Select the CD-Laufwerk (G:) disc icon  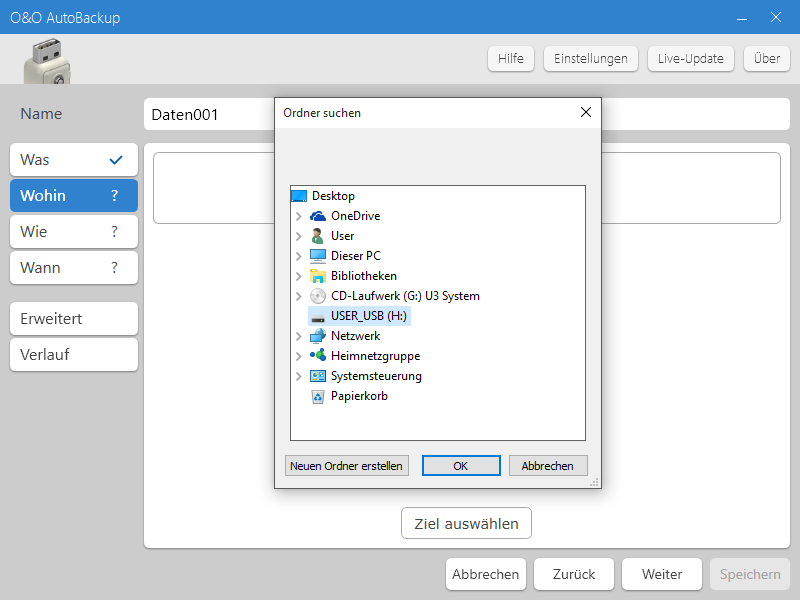point(318,296)
